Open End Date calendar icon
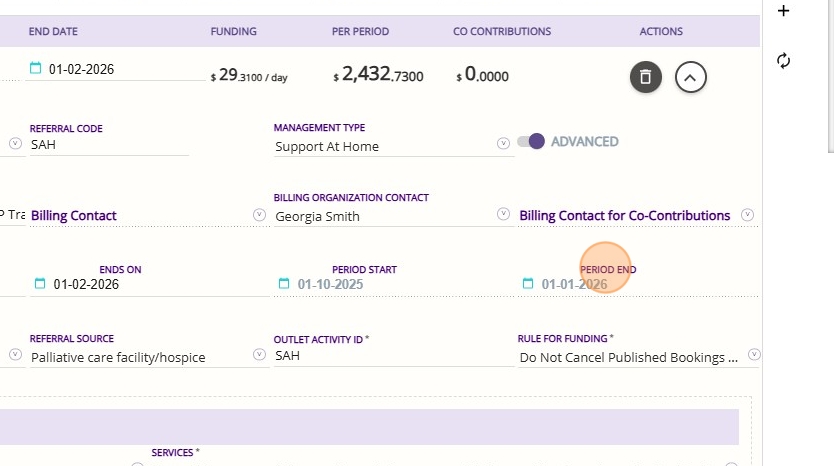Image resolution: width=834 pixels, height=466 pixels. tap(36, 69)
